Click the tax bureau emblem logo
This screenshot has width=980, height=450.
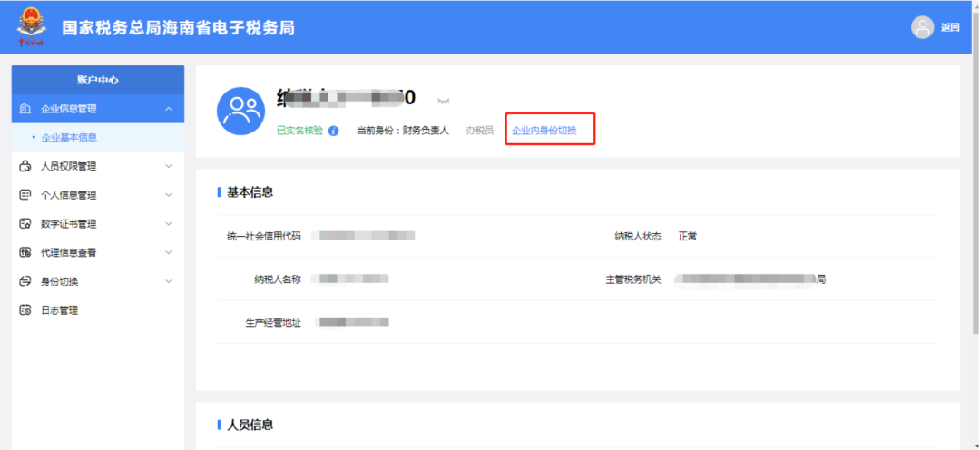pyautogui.click(x=32, y=26)
